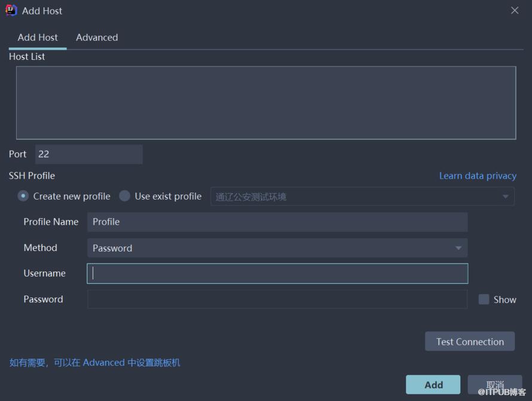Expand the existing profile dropdown arrow
Image resolution: width=532 pixels, height=401 pixels.
(x=505, y=197)
